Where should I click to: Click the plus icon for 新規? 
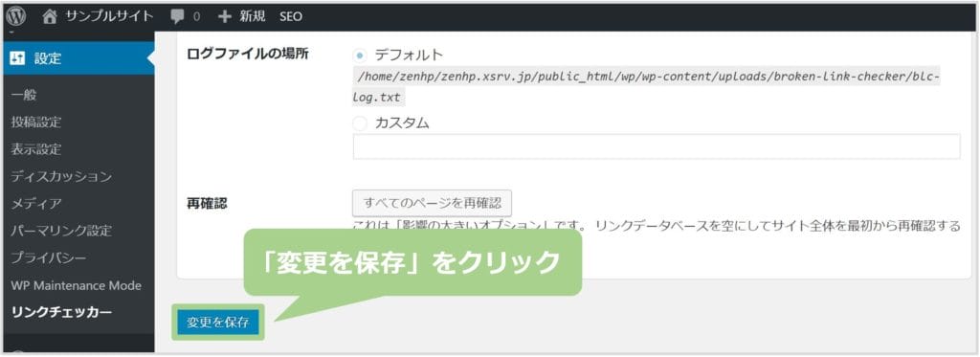[225, 17]
